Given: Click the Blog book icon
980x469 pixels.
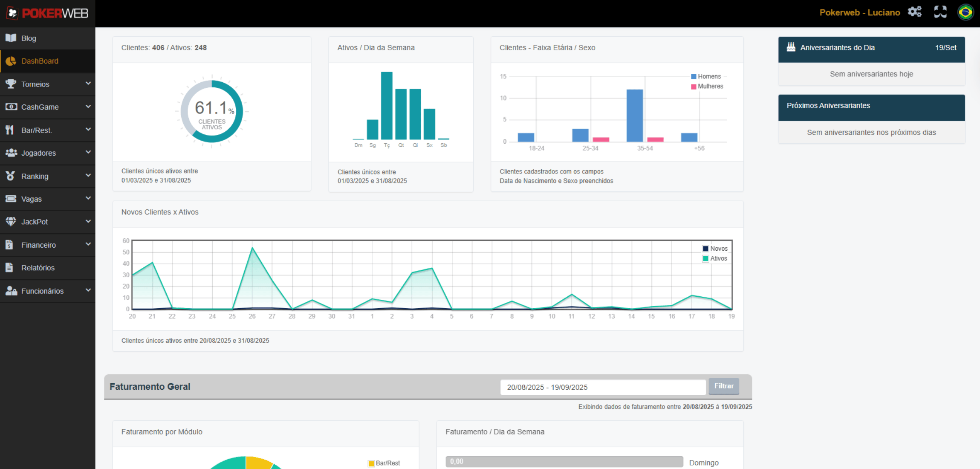Looking at the screenshot, I should [11, 38].
